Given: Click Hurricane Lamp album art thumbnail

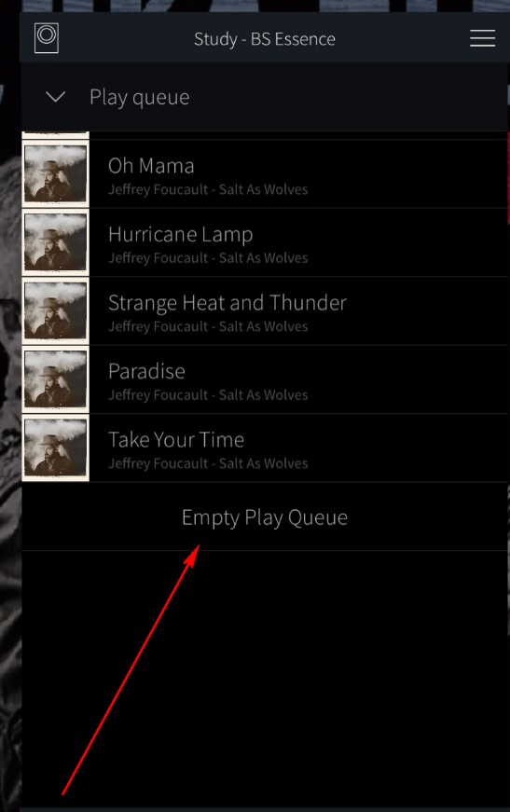Looking at the screenshot, I should point(55,242).
